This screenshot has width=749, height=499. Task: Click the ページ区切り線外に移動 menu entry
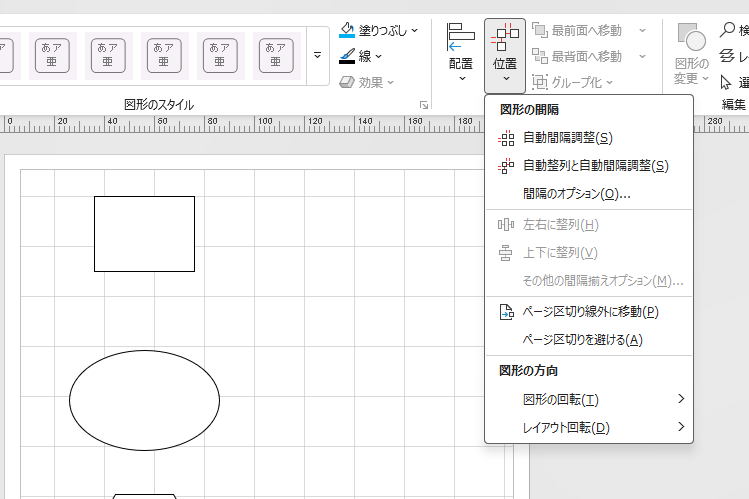click(x=590, y=312)
